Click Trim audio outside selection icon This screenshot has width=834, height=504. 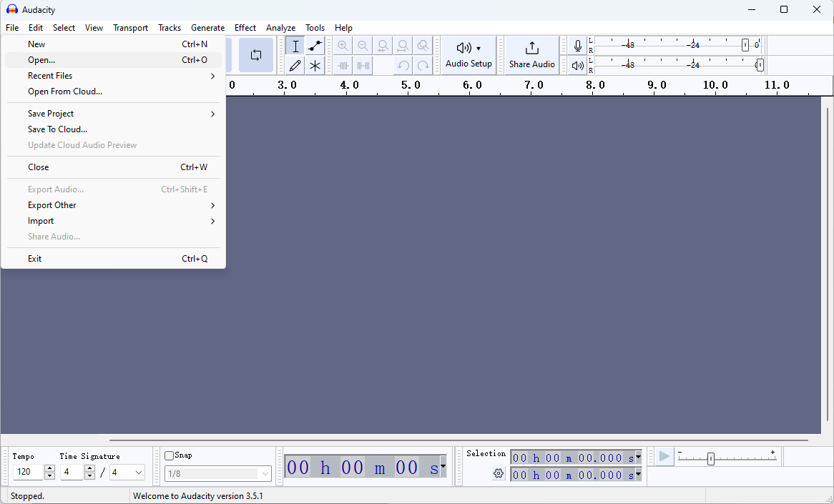click(343, 66)
